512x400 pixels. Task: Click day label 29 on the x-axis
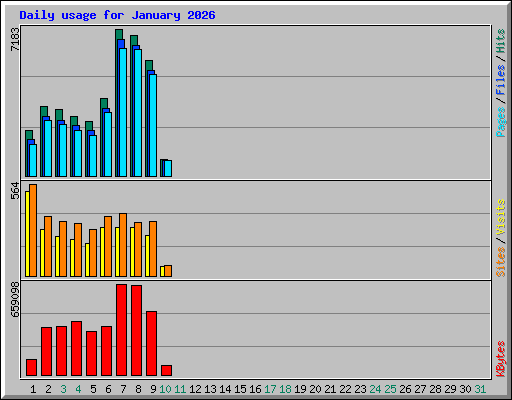click(x=450, y=389)
